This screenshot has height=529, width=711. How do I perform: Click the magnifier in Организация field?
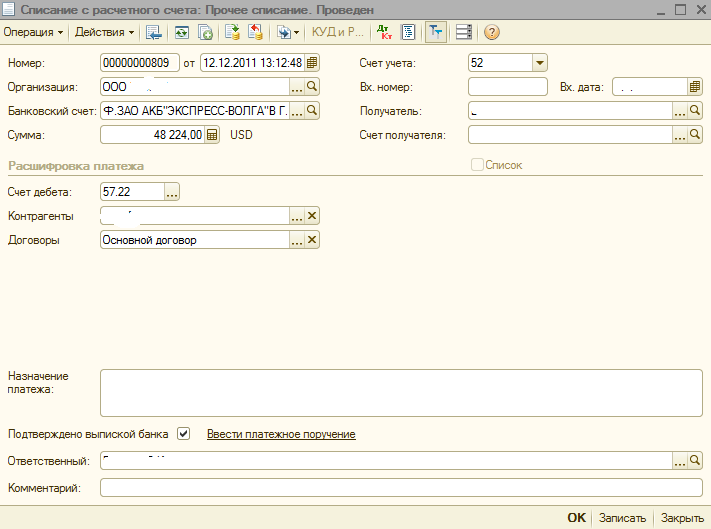click(x=312, y=86)
